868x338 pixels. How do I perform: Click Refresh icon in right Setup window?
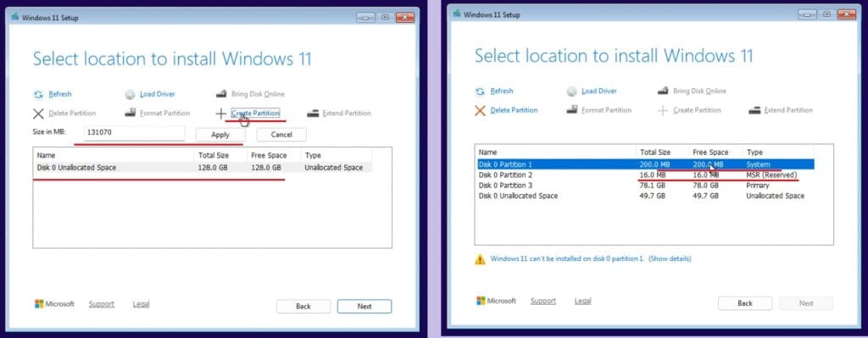pyautogui.click(x=480, y=91)
